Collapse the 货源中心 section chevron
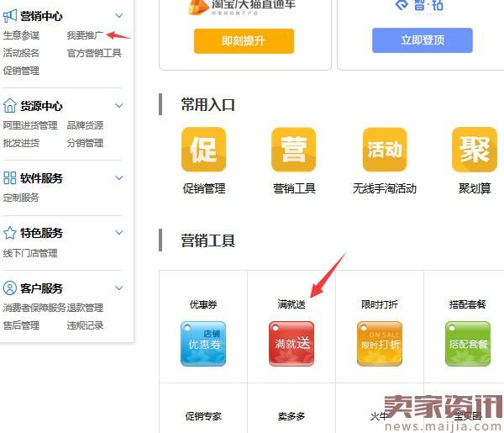The height and width of the screenshot is (433, 504). point(119,105)
